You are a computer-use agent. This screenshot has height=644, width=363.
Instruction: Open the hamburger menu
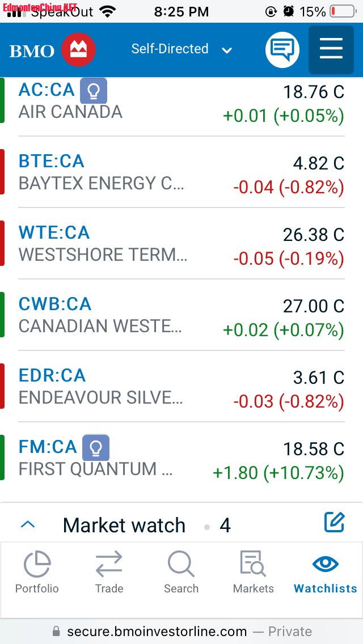click(331, 50)
